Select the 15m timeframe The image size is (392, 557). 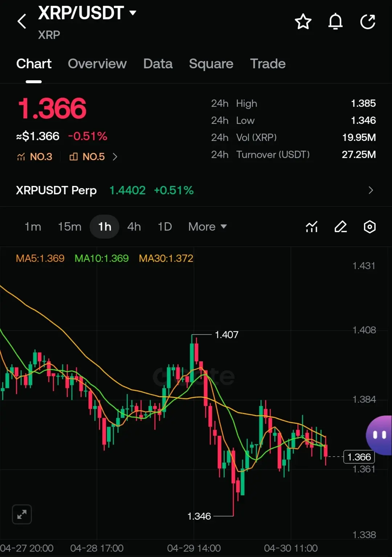70,227
